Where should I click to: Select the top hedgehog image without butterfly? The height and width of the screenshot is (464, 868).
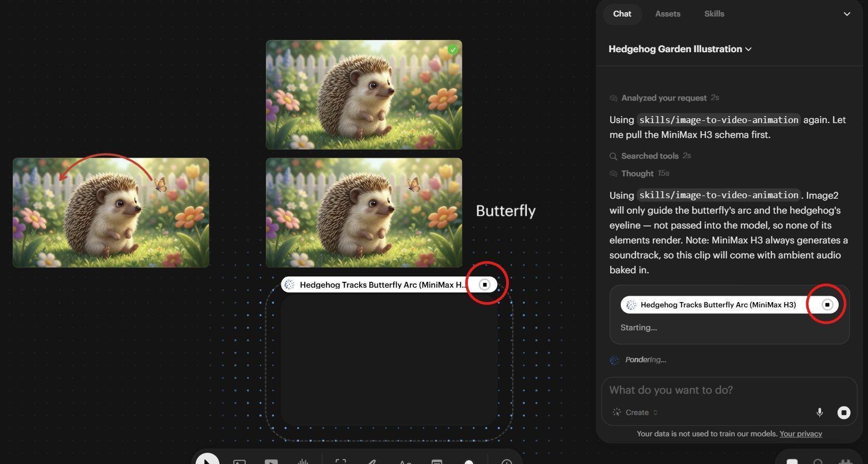(364, 95)
